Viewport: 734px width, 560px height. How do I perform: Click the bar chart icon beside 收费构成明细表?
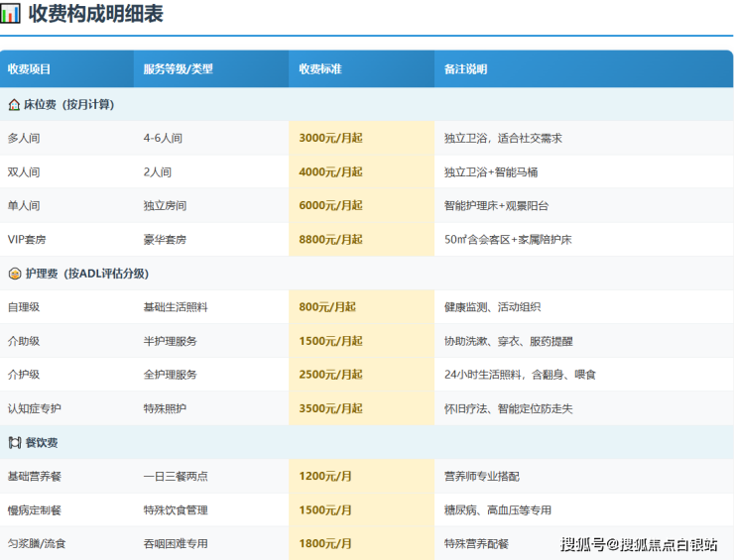11,14
